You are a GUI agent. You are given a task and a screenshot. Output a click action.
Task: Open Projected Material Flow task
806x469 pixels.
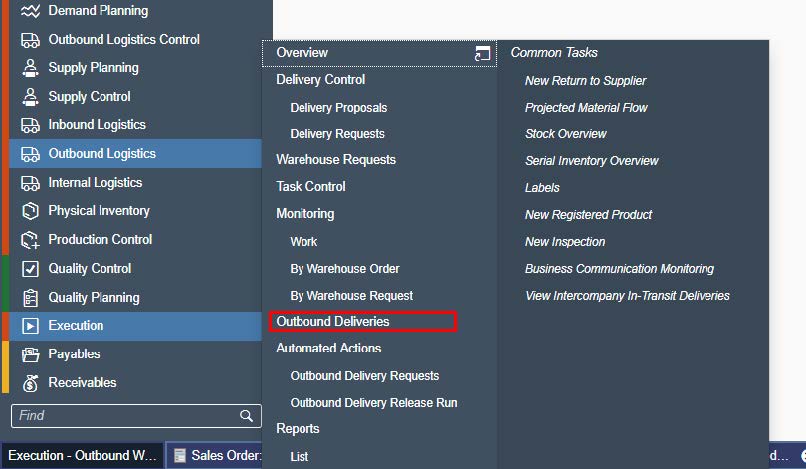click(x=587, y=108)
